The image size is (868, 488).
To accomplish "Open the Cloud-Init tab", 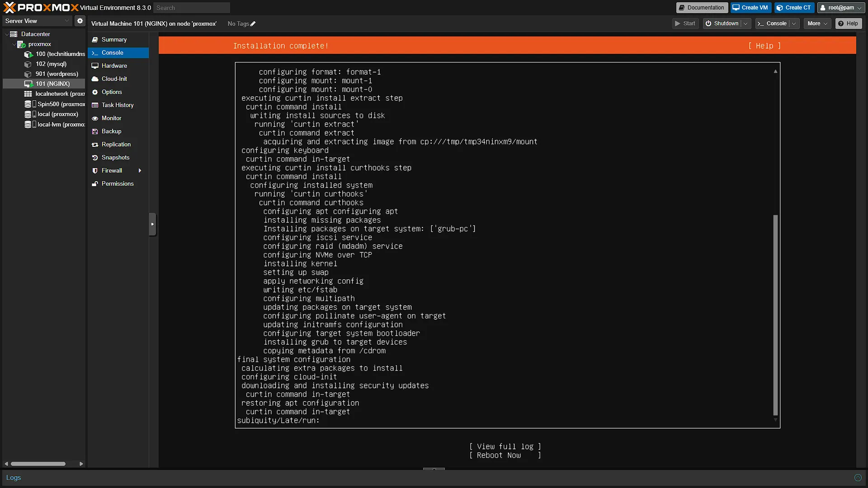I will pyautogui.click(x=118, y=79).
